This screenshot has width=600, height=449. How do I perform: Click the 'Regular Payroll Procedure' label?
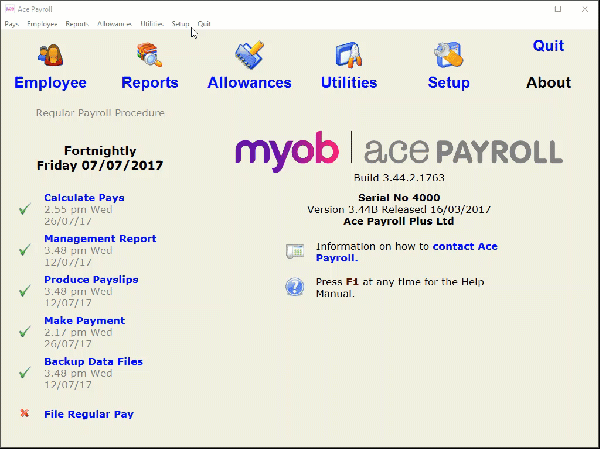[x=100, y=113]
